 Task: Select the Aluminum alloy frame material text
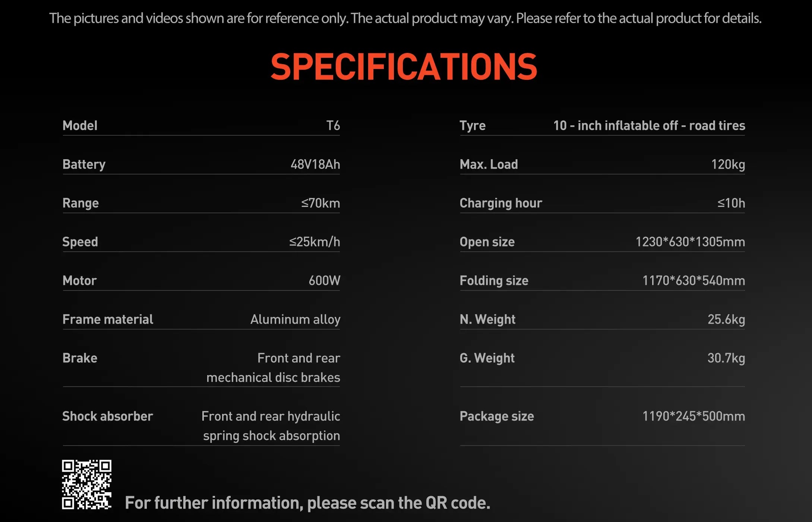click(x=295, y=320)
